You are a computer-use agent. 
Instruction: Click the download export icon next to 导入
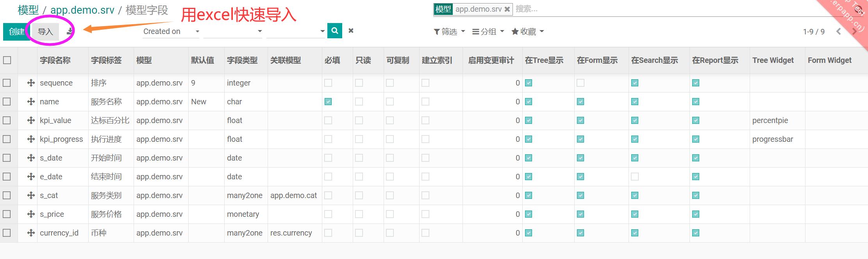click(x=70, y=31)
